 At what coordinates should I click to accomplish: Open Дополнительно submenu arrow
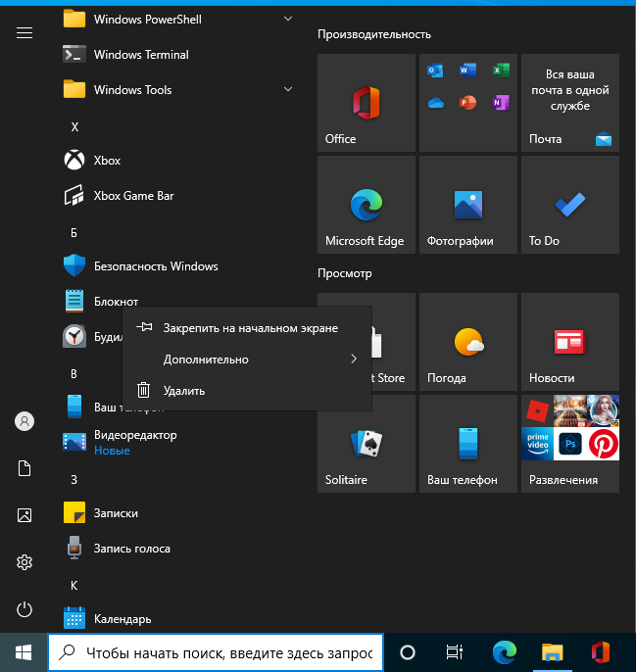point(354,359)
